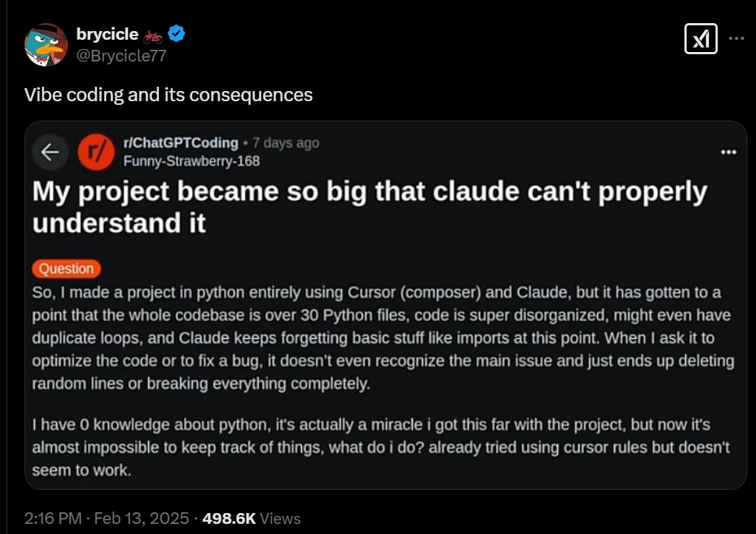Image resolution: width=756 pixels, height=534 pixels.
Task: Click the text 'Vibe coding and its consequences'
Action: 168,95
